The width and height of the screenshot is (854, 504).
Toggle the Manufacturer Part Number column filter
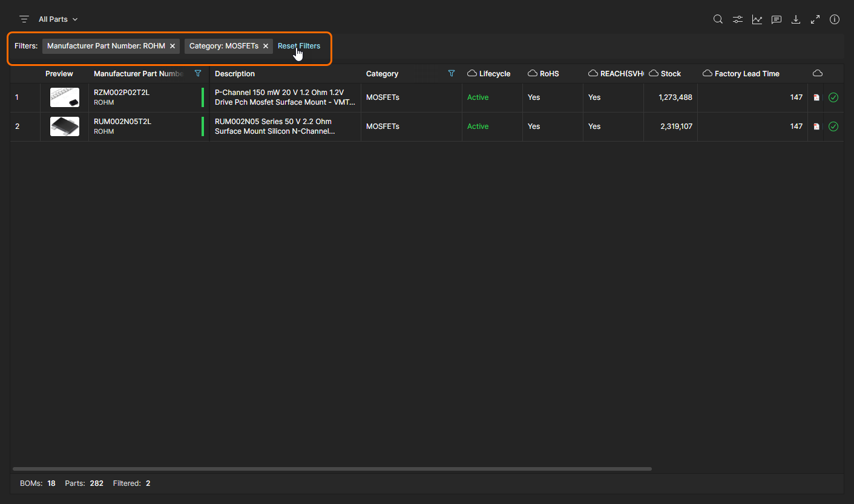pyautogui.click(x=198, y=73)
